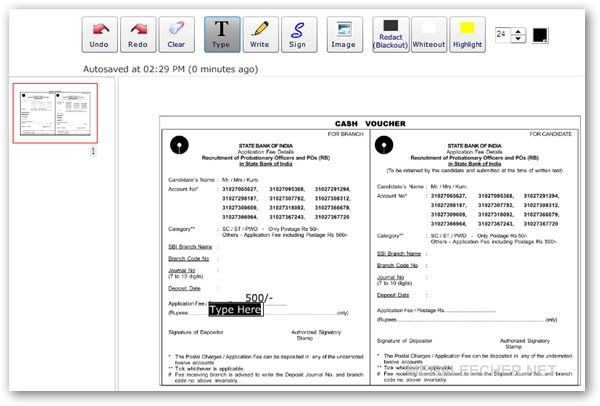Click the typed '500/-' text
600x406 pixels.
click(x=259, y=298)
